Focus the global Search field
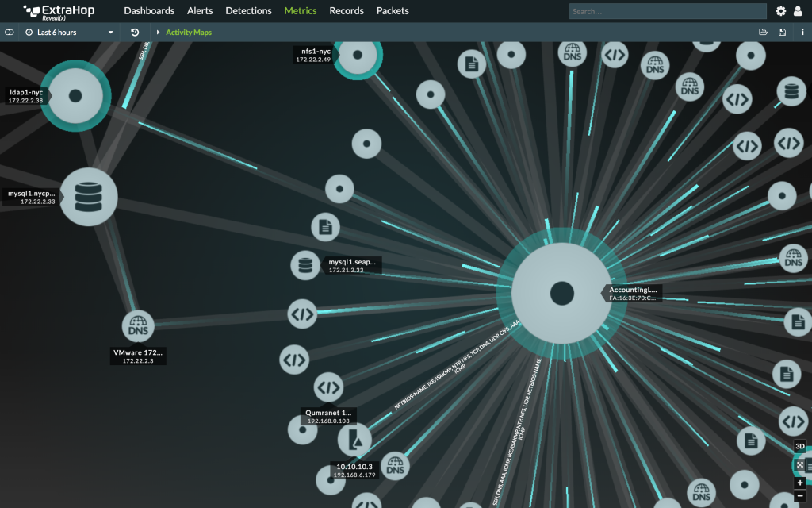The image size is (812, 508). [x=668, y=11]
